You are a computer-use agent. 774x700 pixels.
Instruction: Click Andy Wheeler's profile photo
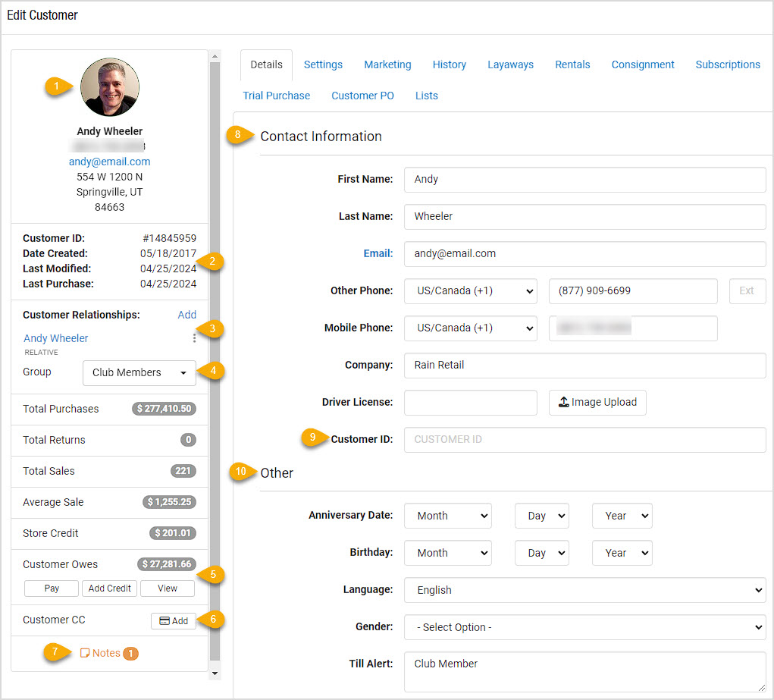(x=110, y=87)
